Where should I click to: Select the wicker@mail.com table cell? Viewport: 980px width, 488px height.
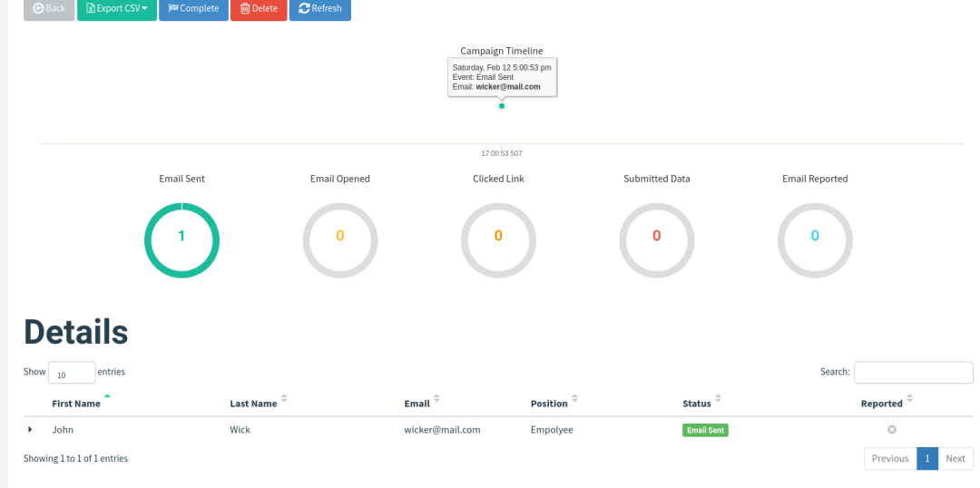point(443,429)
